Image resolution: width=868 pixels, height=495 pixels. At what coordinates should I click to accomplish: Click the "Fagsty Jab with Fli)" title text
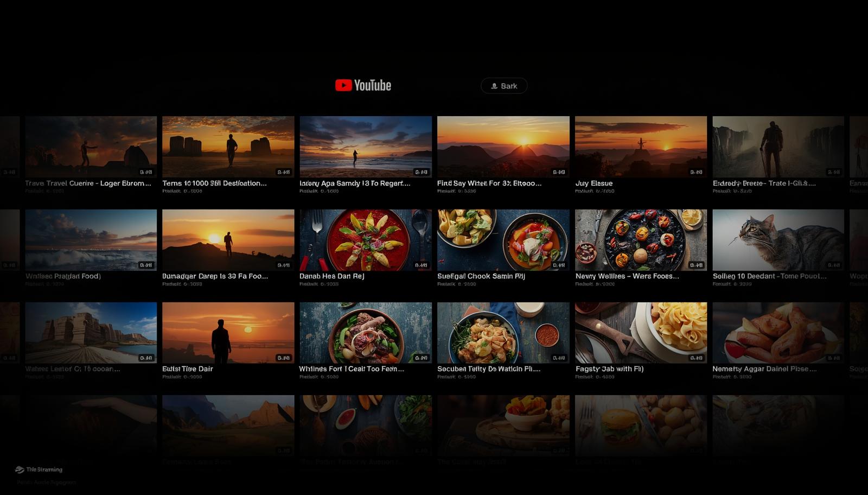[609, 369]
